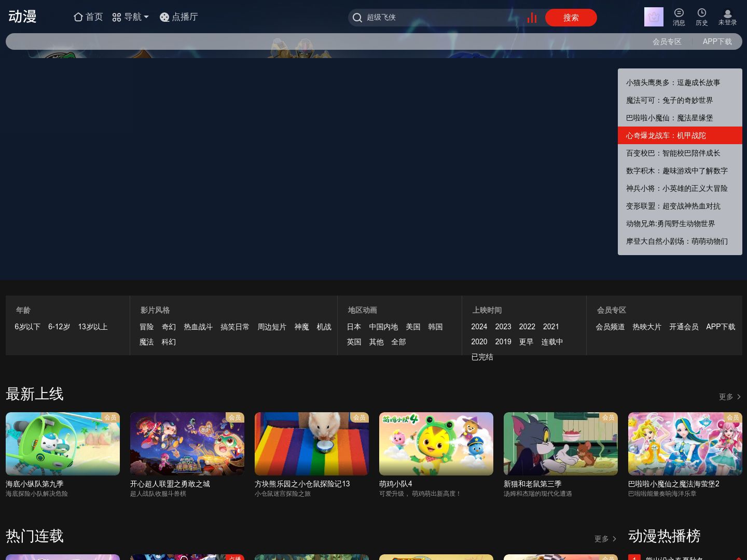747x560 pixels.
Task: Select 动物兄弟:勇闯野生动物世界 entry
Action: point(680,223)
